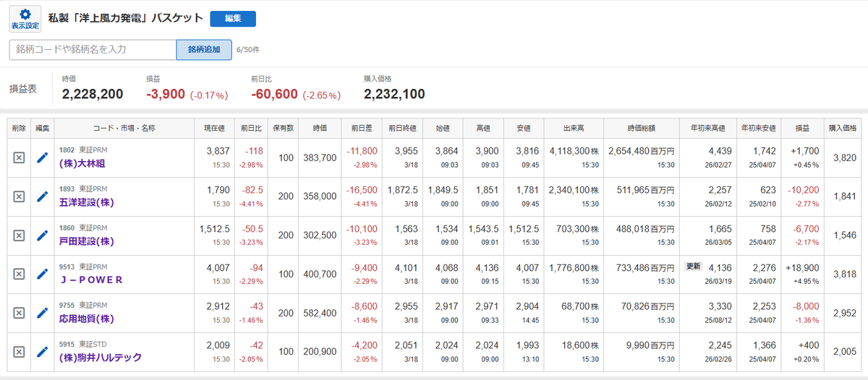Select summary purchase total 2,232,100
868x380 pixels.
[x=394, y=94]
